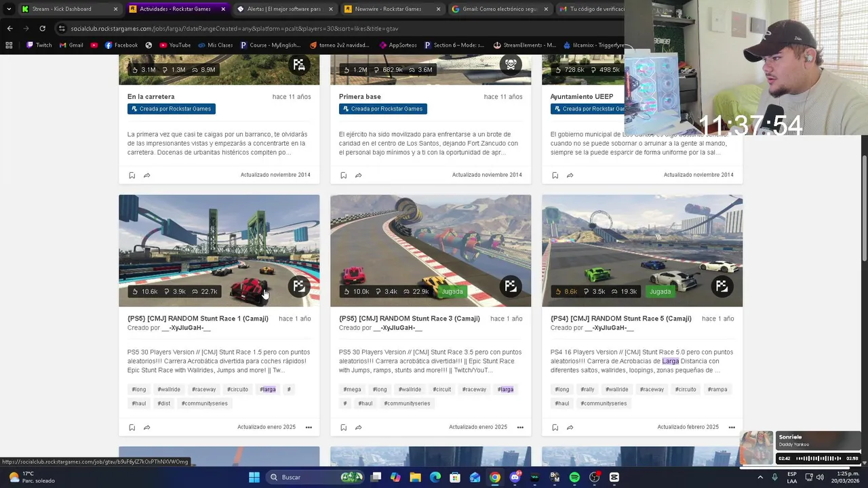
Task: Open the taskbar weather widget 17°C
Action: pyautogui.click(x=31, y=477)
